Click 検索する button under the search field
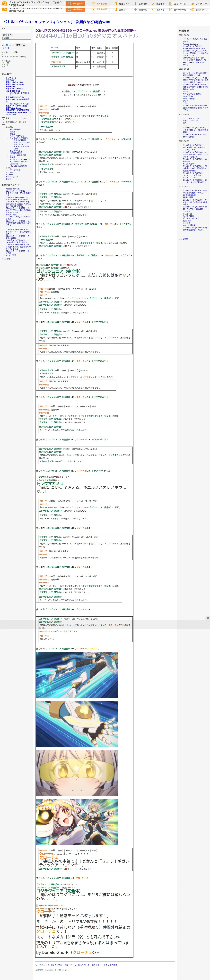Screen dimensions: 210x980 point(7,35)
